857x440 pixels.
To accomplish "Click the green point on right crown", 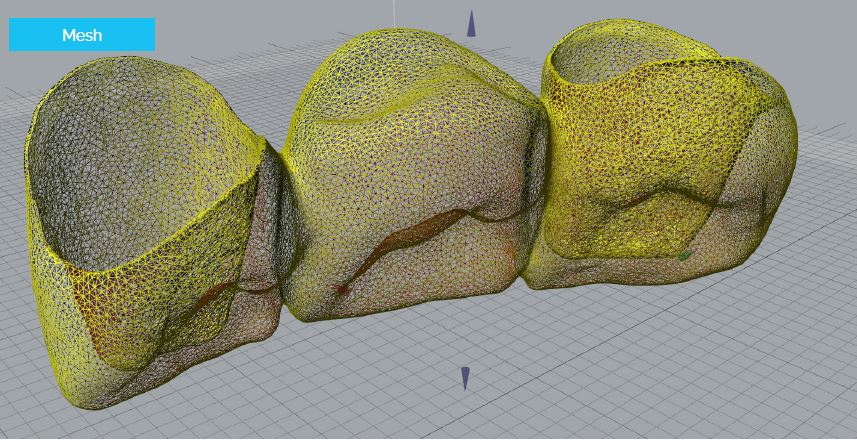I will pyautogui.click(x=684, y=257).
